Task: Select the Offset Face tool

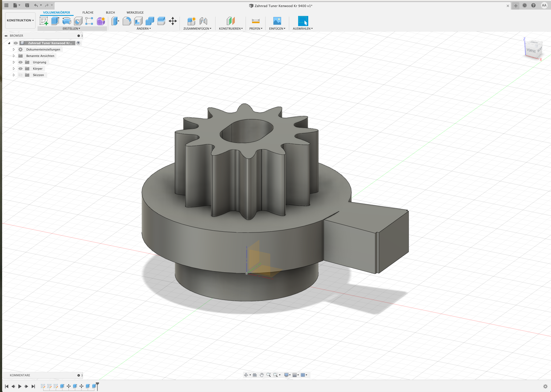Action: pyautogui.click(x=161, y=21)
